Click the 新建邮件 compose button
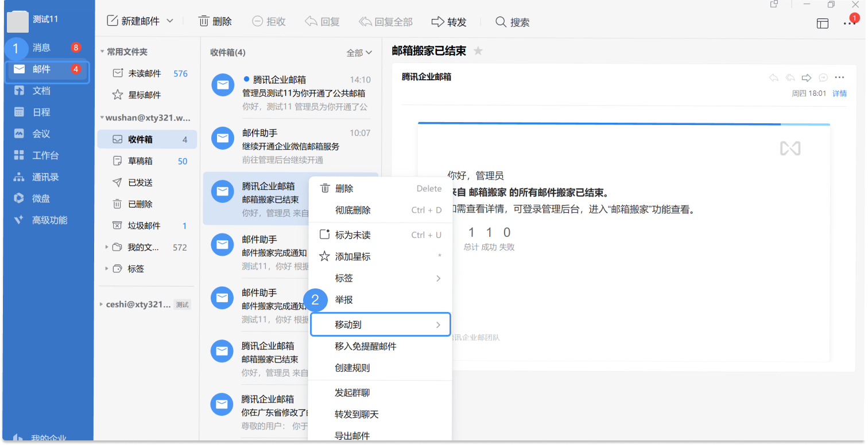The width and height of the screenshot is (868, 445). (x=133, y=22)
